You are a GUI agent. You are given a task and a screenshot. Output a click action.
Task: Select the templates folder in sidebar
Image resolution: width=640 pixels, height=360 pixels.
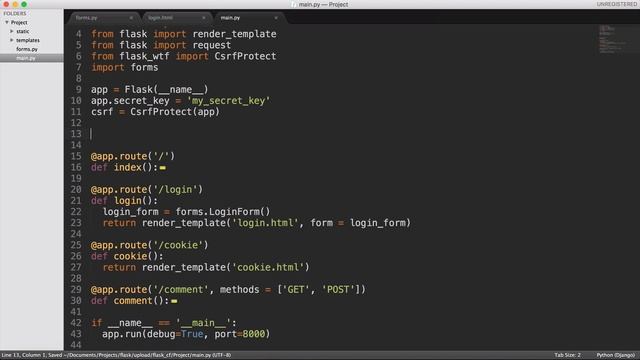point(28,40)
